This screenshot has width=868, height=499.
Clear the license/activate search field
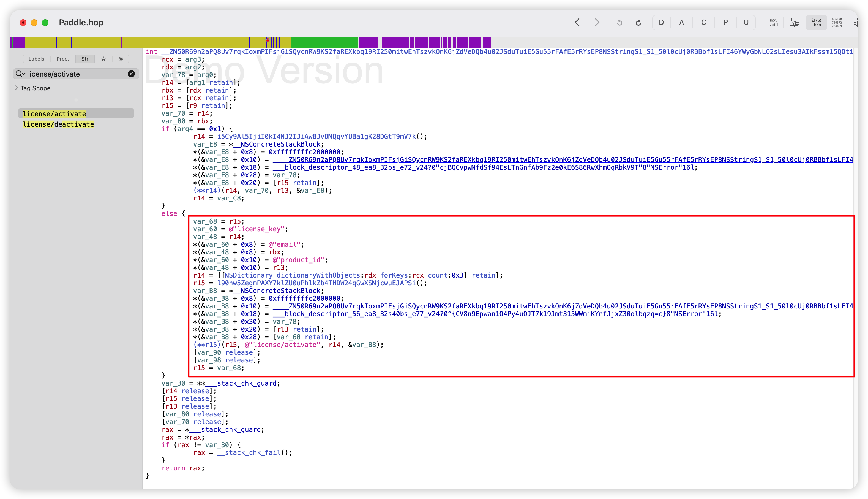coord(131,74)
